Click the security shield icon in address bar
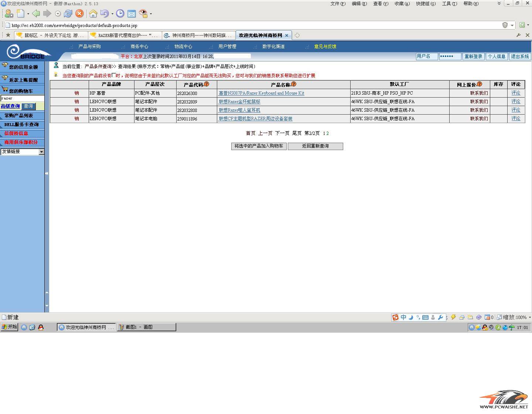 pyautogui.click(x=505, y=25)
